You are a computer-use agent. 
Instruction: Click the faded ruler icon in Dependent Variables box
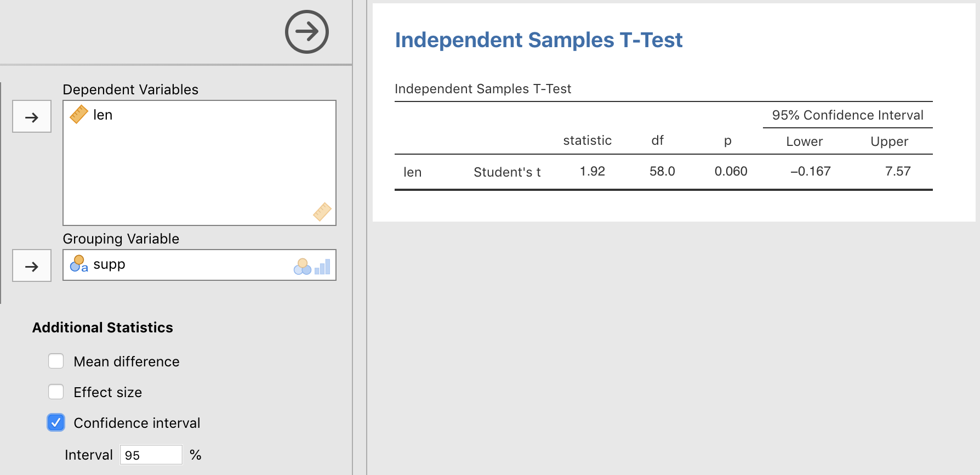(322, 212)
